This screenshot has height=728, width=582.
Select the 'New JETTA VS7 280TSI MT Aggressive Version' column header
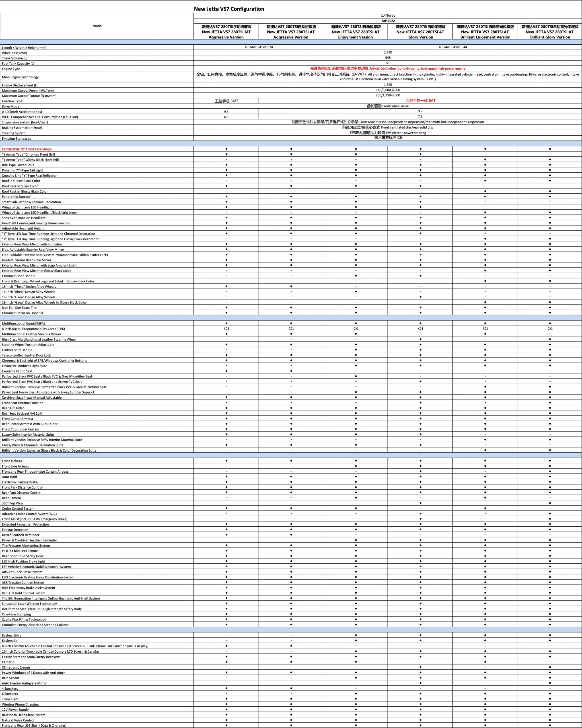(226, 32)
